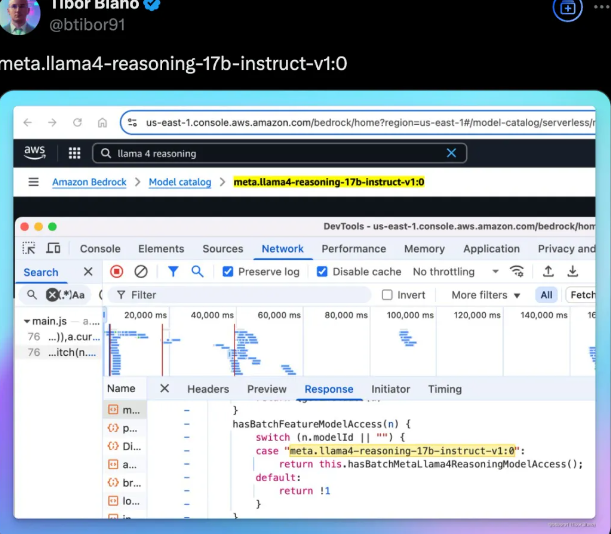Click the 60,000 ms timeline marker
Viewport: 611px width, 534px height.
(279, 315)
